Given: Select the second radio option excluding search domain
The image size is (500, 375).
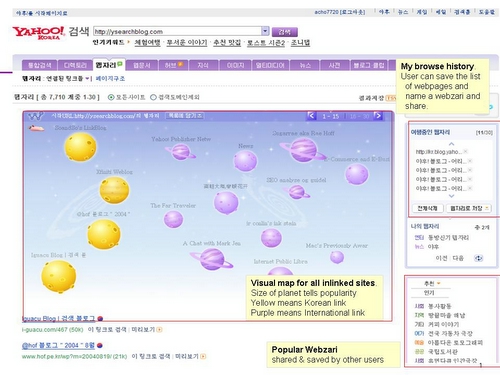Looking at the screenshot, I should 153,97.
